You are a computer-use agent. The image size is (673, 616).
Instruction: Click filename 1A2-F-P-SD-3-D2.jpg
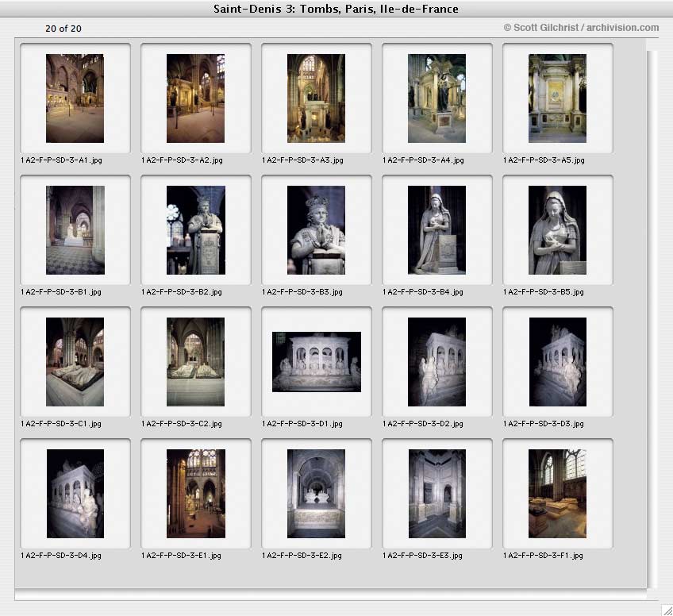tap(423, 424)
